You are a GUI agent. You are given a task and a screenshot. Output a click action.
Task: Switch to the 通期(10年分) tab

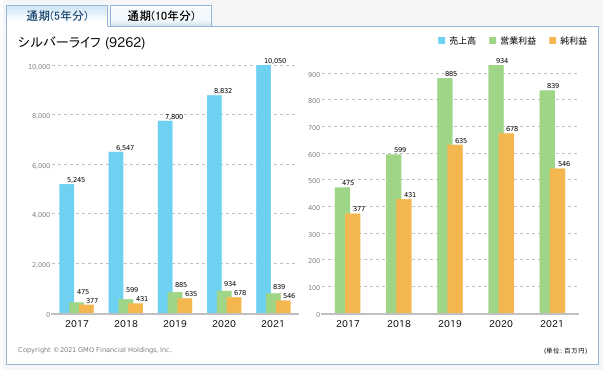pyautogui.click(x=161, y=16)
